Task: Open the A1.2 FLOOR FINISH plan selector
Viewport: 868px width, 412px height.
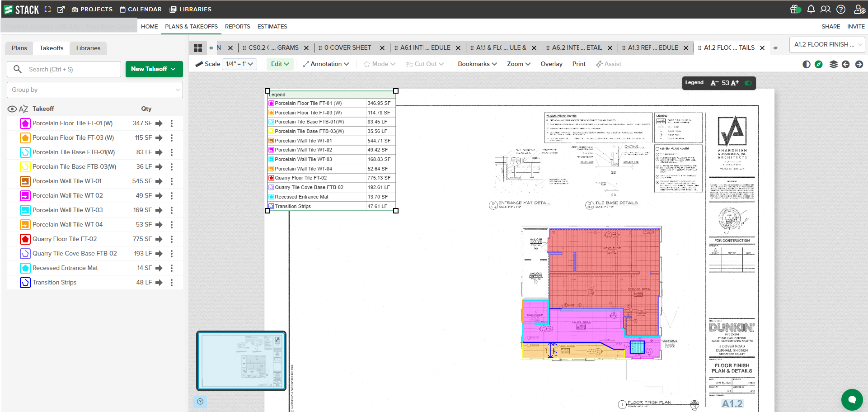Action: [x=827, y=45]
